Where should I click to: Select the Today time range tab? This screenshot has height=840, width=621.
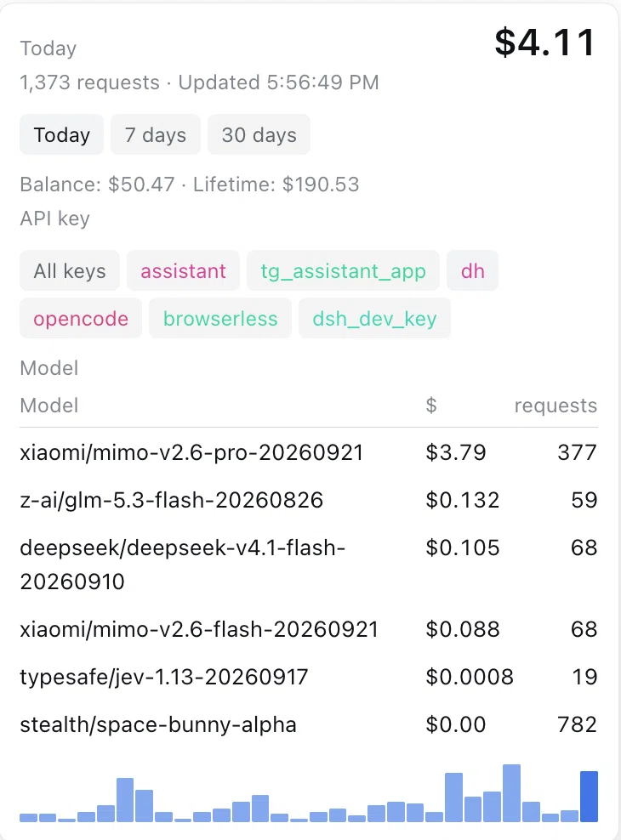pos(61,134)
